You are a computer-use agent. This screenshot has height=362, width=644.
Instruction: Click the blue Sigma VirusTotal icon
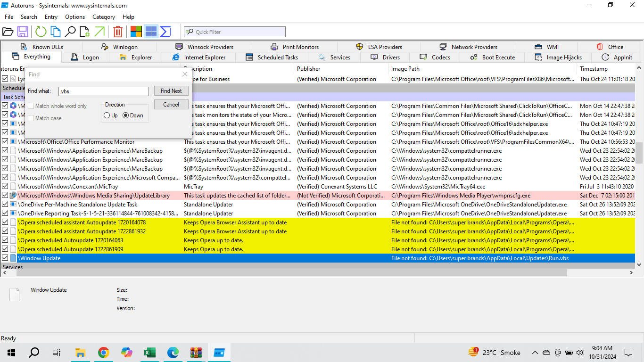[165, 32]
